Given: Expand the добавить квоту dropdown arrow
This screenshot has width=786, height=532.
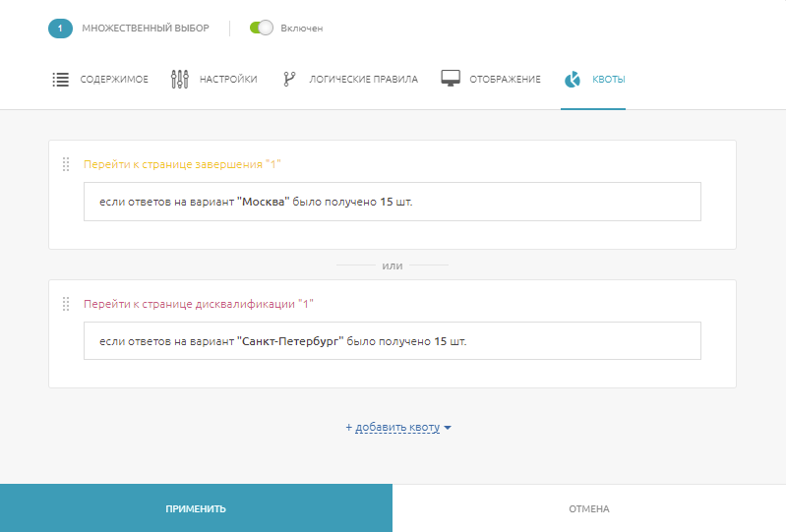Looking at the screenshot, I should coord(448,428).
